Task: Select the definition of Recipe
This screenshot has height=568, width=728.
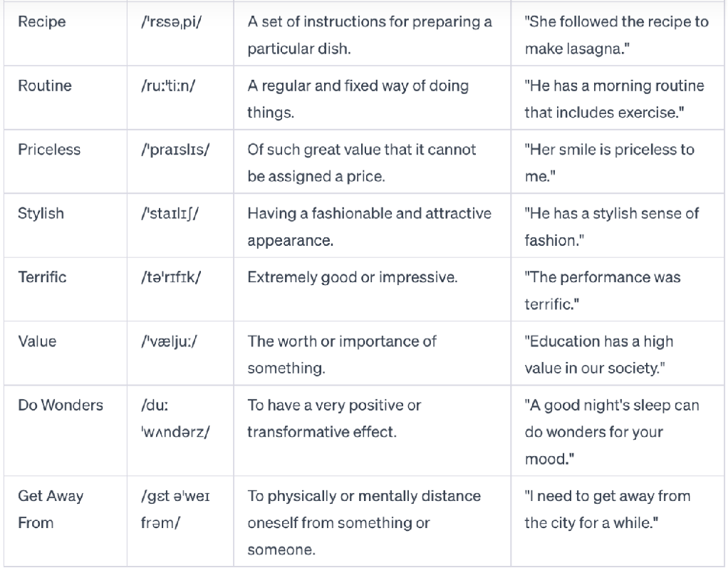Action: click(370, 36)
